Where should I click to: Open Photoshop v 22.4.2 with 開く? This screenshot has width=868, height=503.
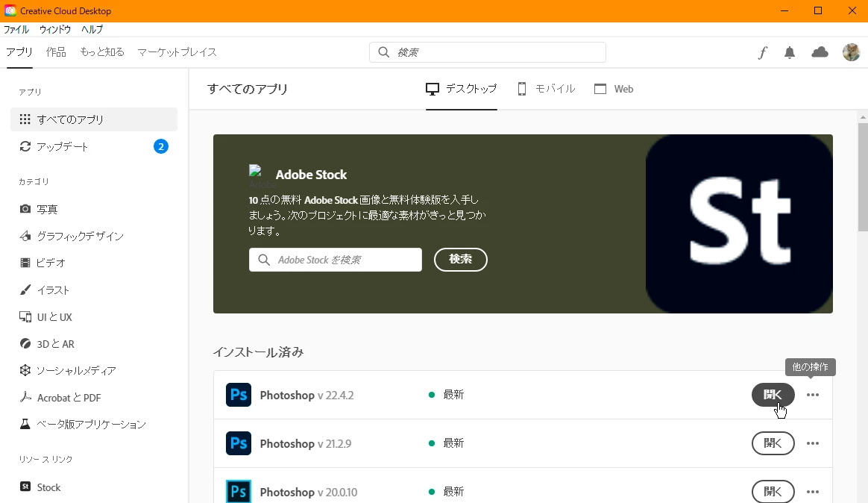pyautogui.click(x=773, y=395)
